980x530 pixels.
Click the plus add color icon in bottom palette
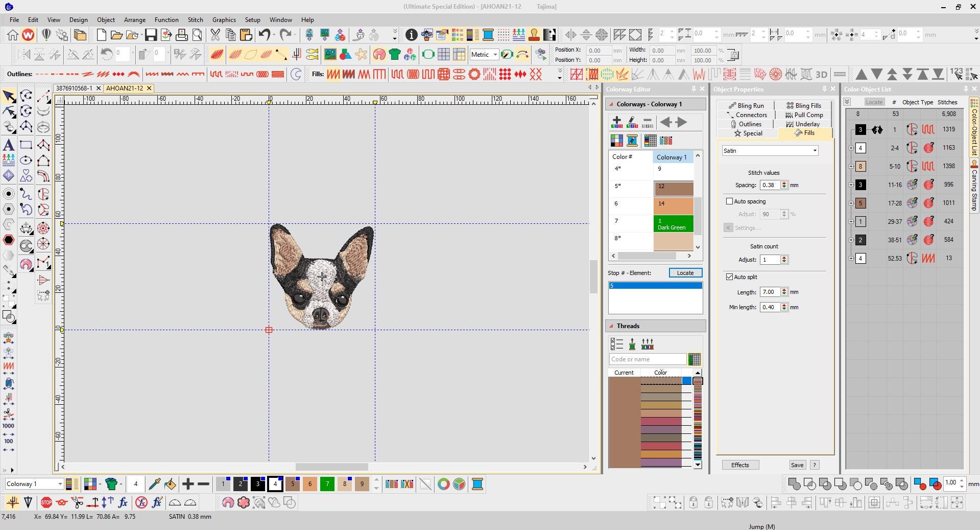coord(187,483)
